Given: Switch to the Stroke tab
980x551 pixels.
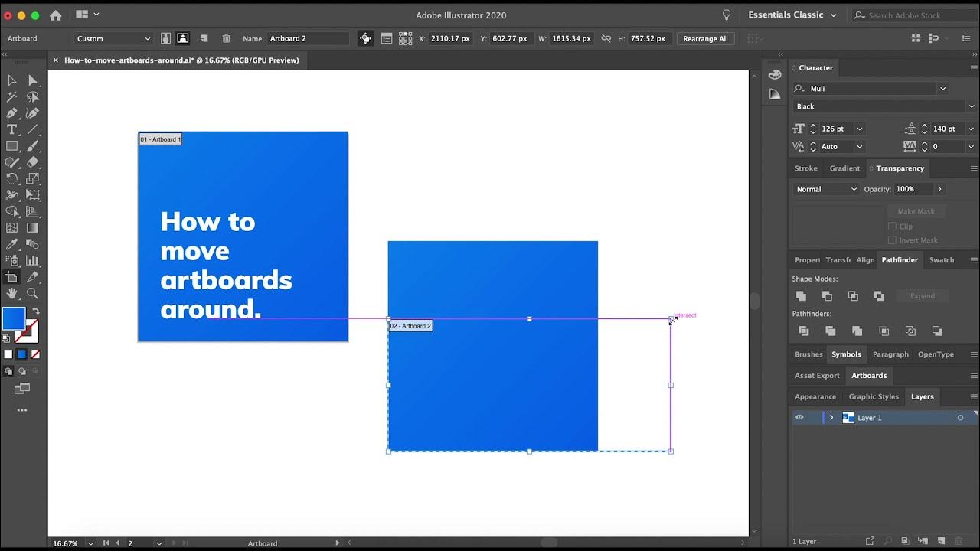Looking at the screenshot, I should (x=805, y=168).
